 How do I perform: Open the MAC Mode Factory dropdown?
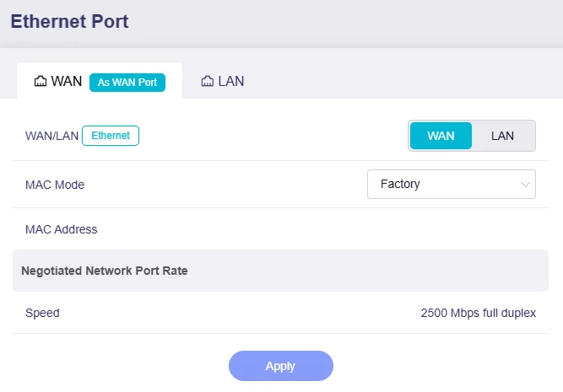pyautogui.click(x=452, y=184)
